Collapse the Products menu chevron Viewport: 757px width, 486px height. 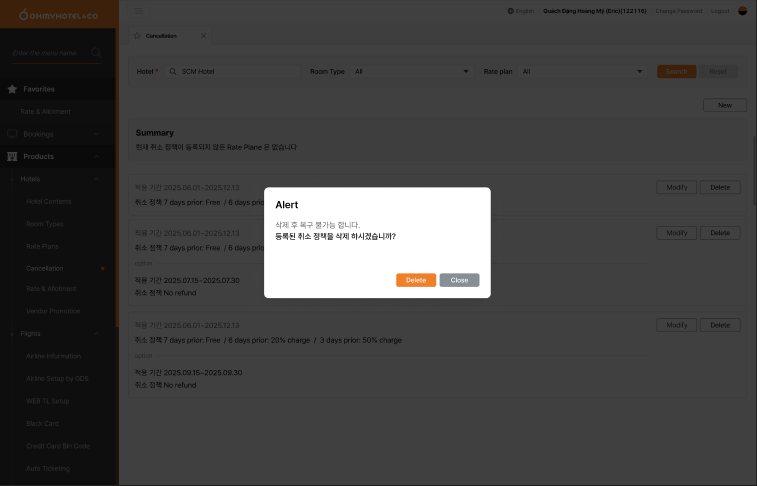[x=96, y=156]
